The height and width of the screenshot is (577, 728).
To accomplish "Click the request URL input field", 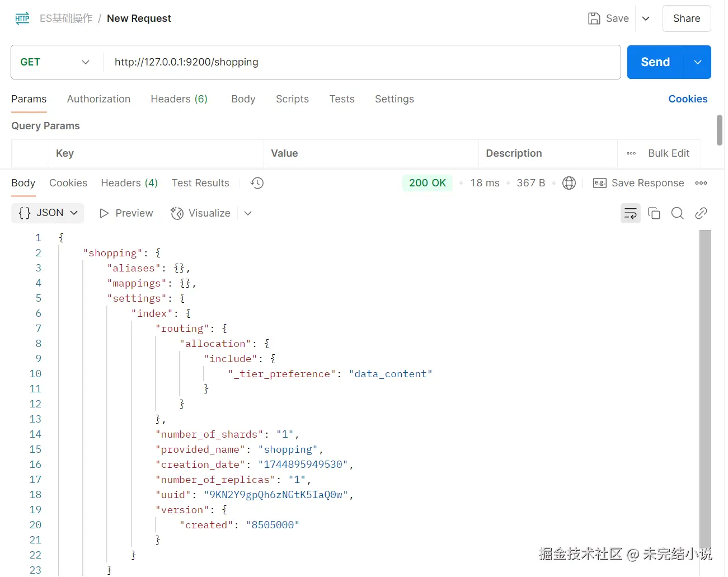I will (x=362, y=62).
